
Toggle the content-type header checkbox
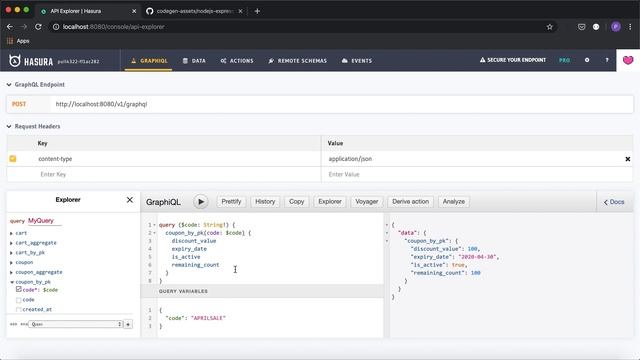click(x=13, y=159)
